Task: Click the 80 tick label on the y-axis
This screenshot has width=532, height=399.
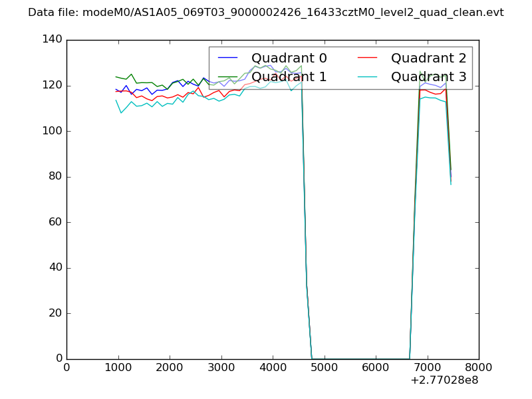Action: [x=56, y=177]
